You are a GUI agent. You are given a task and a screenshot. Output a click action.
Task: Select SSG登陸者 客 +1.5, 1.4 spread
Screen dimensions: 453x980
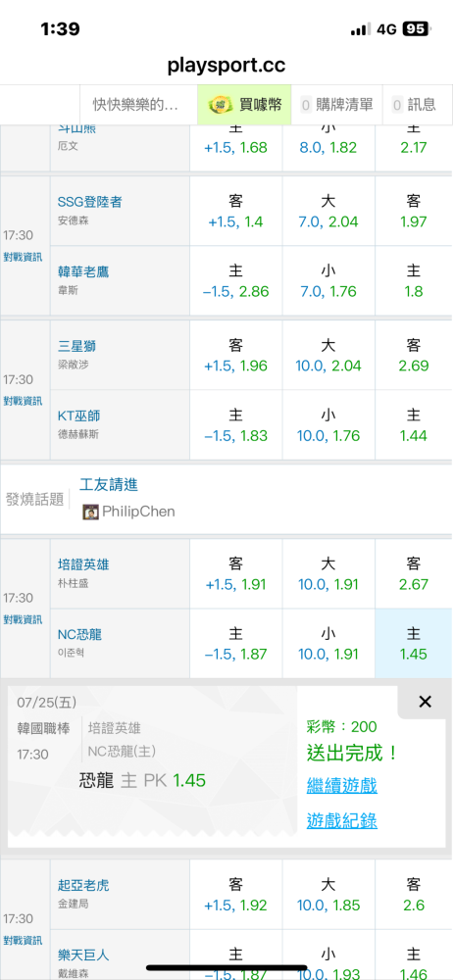[236, 211]
